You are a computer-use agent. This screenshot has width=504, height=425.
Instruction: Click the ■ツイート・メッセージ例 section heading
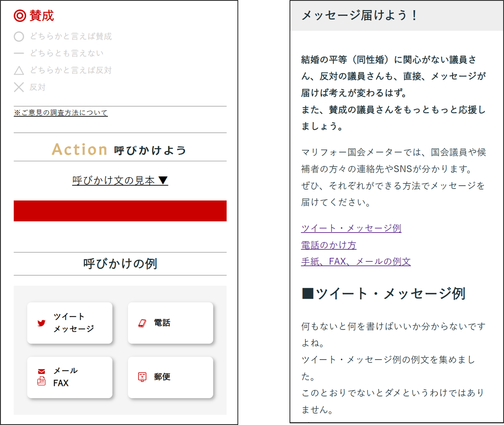[x=384, y=294]
